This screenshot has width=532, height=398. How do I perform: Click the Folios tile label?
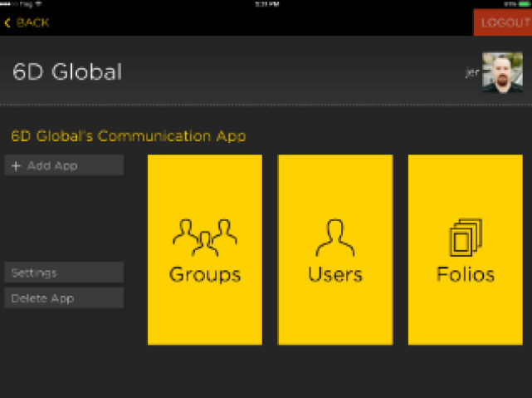[x=466, y=274]
